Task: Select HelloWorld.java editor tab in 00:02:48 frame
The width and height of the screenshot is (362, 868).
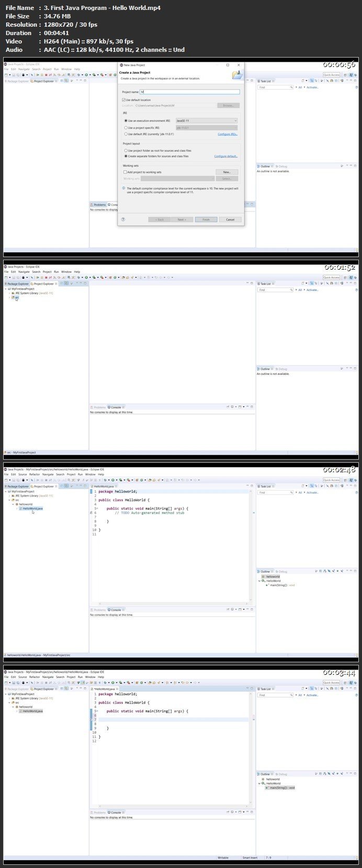Action: click(104, 486)
